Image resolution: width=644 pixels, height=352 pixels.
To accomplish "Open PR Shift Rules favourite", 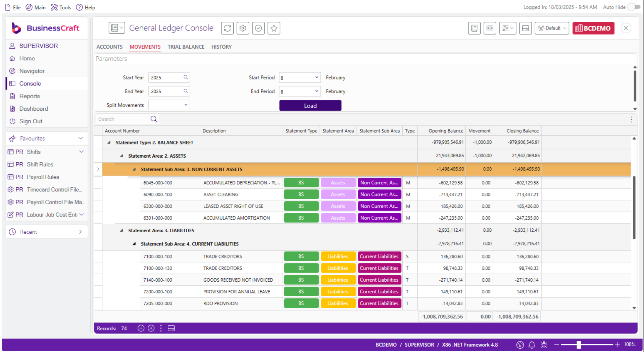I will [46, 164].
